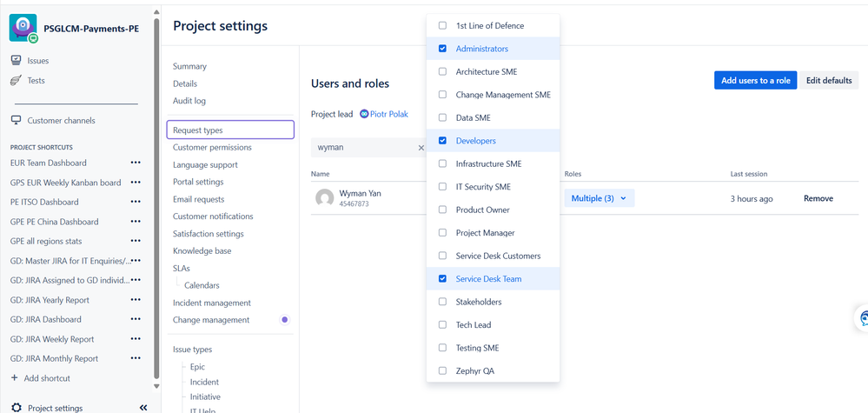
Task: Click Wyman Yan's avatar image
Action: pos(325,198)
